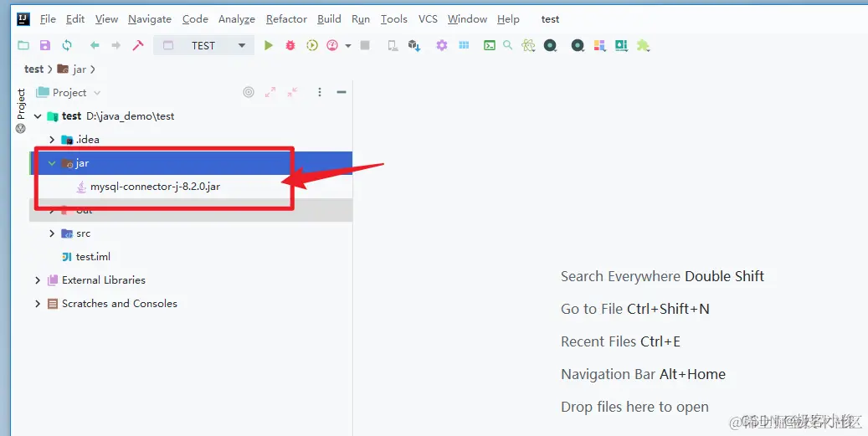Click the jar breadcrumb in navigation bar

[x=73, y=69]
